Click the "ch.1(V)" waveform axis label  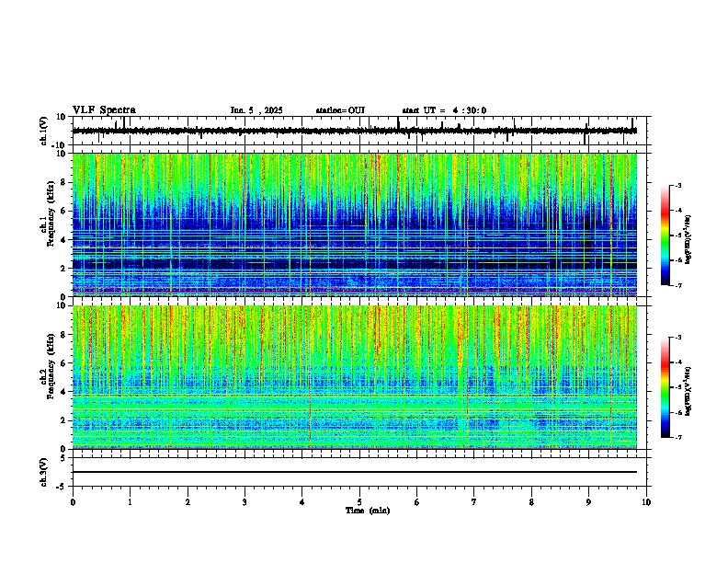[43, 131]
